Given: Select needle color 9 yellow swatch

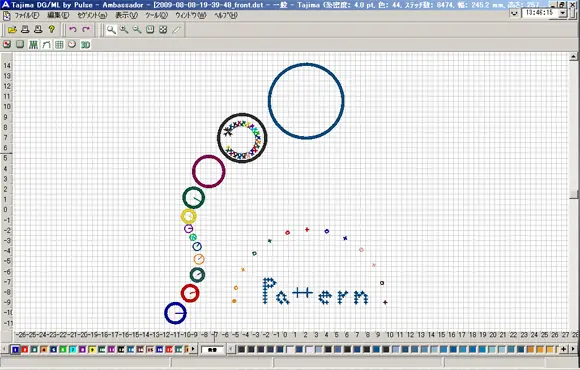Looking at the screenshot, I should [92, 349].
